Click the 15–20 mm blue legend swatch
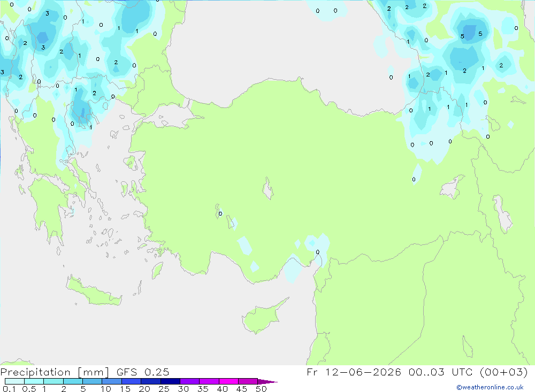The height and width of the screenshot is (392, 535). (132, 381)
